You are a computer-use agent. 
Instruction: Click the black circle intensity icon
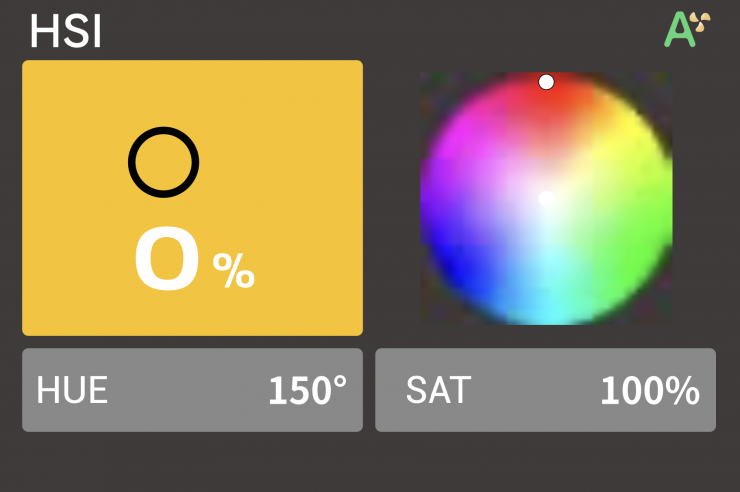coord(164,162)
